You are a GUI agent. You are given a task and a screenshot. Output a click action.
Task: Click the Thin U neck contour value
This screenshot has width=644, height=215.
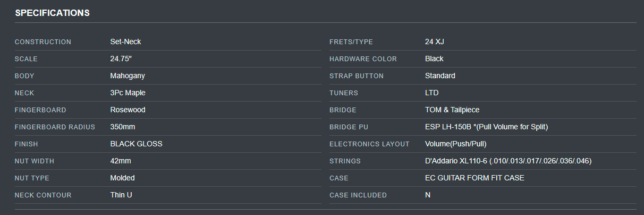pyautogui.click(x=121, y=195)
